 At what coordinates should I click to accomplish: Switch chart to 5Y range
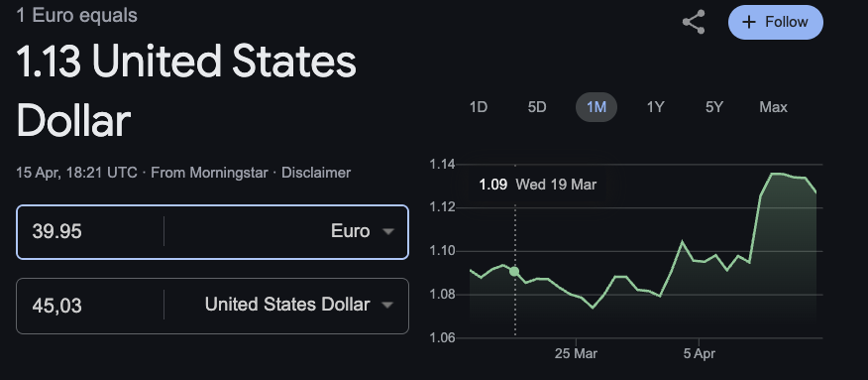click(714, 107)
